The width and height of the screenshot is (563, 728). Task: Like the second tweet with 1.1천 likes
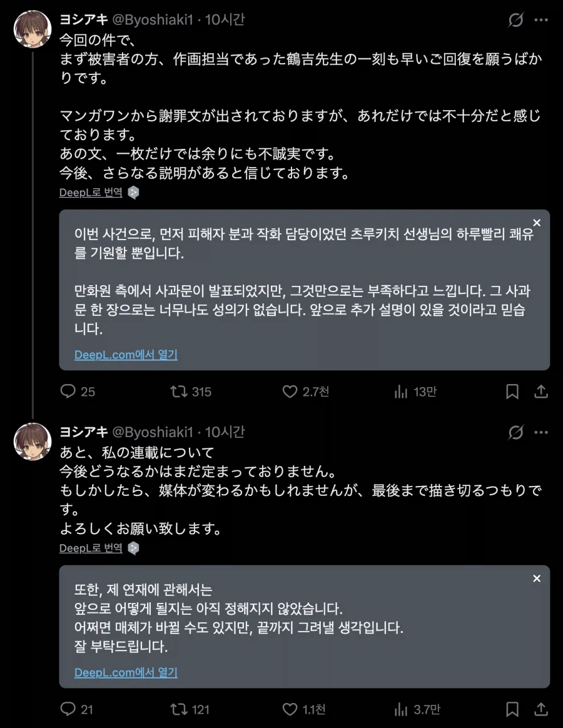click(290, 709)
